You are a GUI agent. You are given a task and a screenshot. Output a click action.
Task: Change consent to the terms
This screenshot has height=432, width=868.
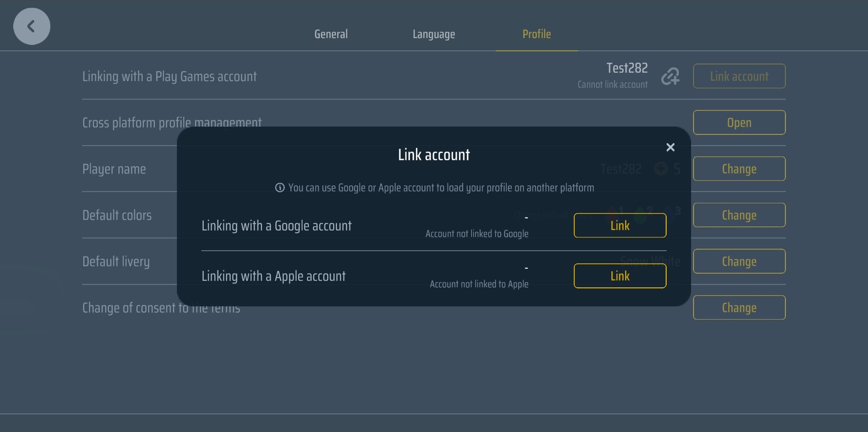(738, 307)
